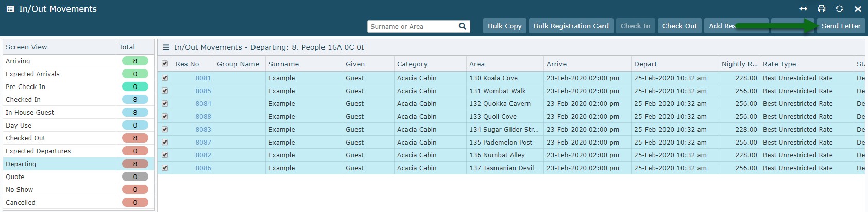Close the In/Out Movements window

[x=858, y=9]
